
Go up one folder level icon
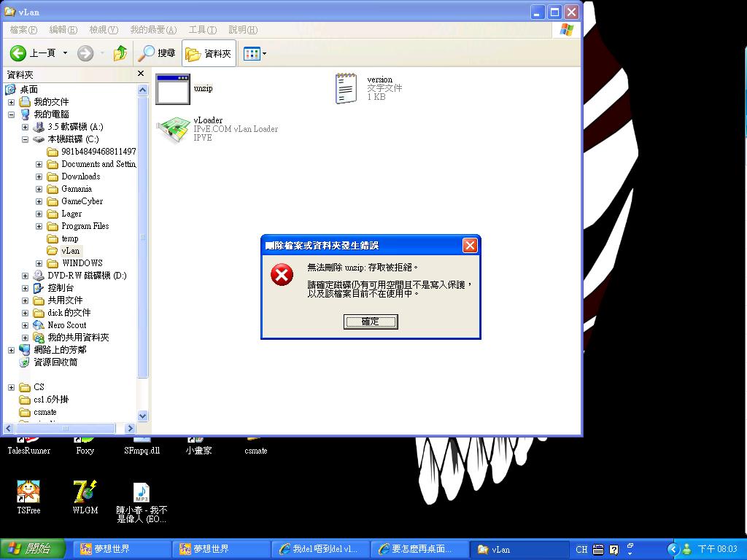[120, 52]
